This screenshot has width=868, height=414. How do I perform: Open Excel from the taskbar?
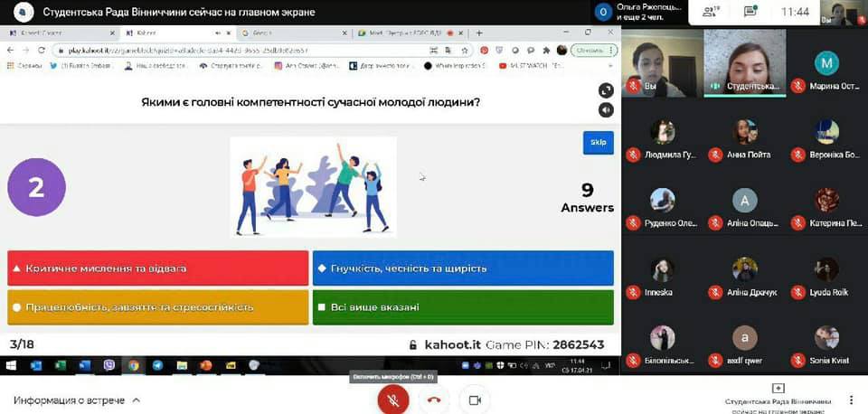pyautogui.click(x=61, y=365)
